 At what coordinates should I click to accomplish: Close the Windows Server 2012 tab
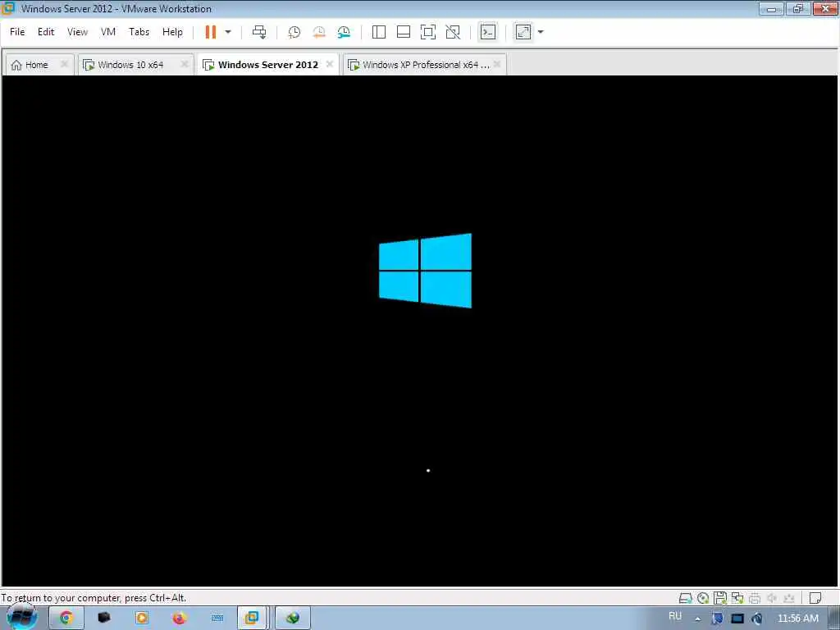(330, 64)
